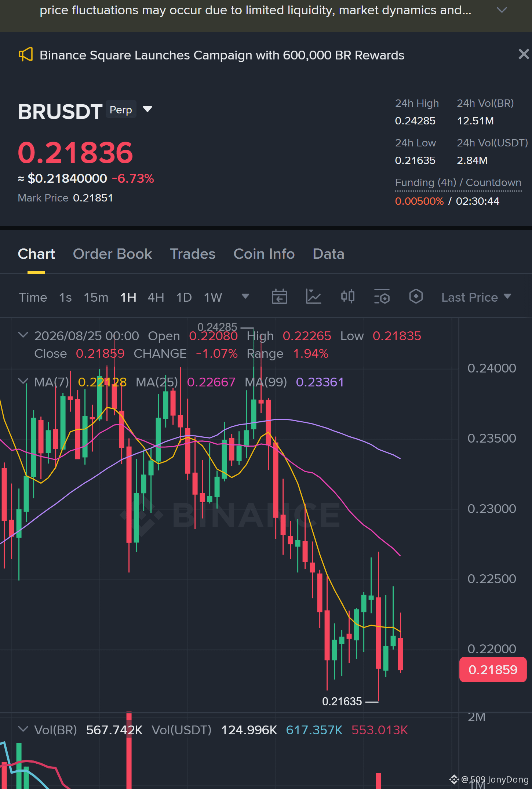This screenshot has height=789, width=532.
Task: Click the CHANGE value -1.07%
Action: click(216, 353)
